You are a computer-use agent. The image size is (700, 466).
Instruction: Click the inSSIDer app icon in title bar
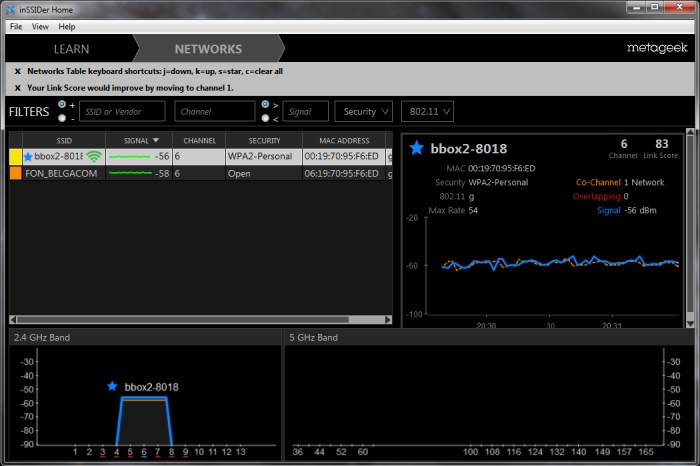tap(11, 9)
